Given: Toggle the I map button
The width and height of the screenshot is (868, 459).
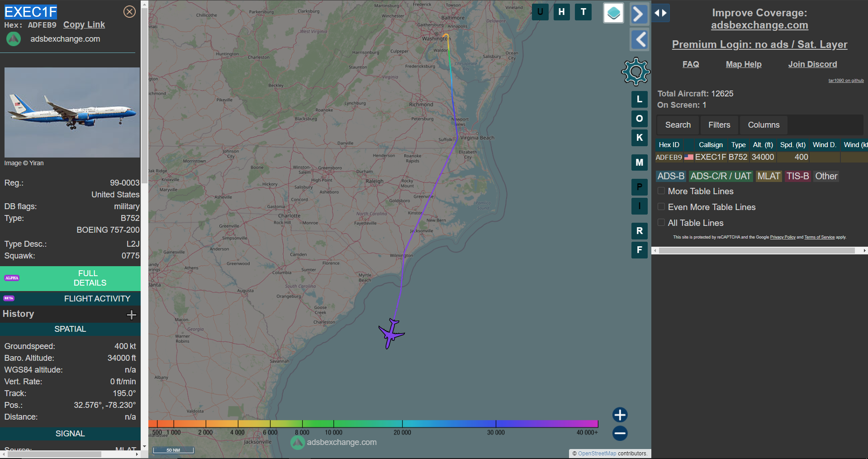Looking at the screenshot, I should coord(640,206).
